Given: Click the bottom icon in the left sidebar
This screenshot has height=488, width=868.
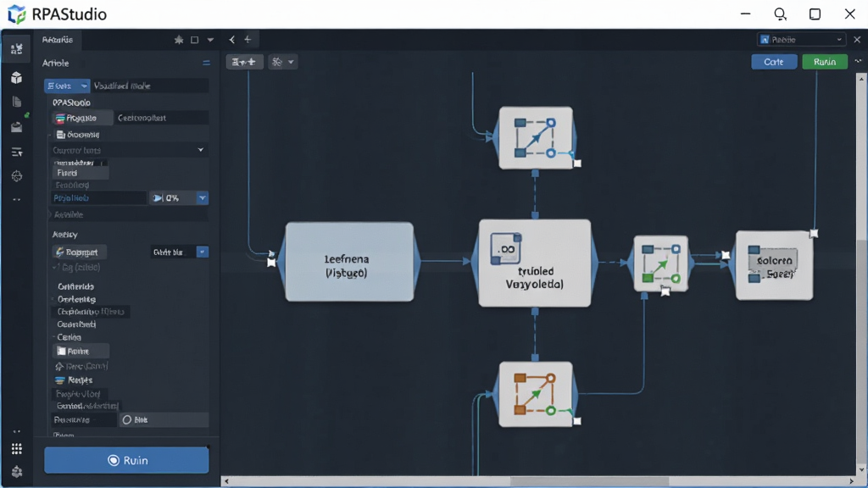Looking at the screenshot, I should (17, 471).
